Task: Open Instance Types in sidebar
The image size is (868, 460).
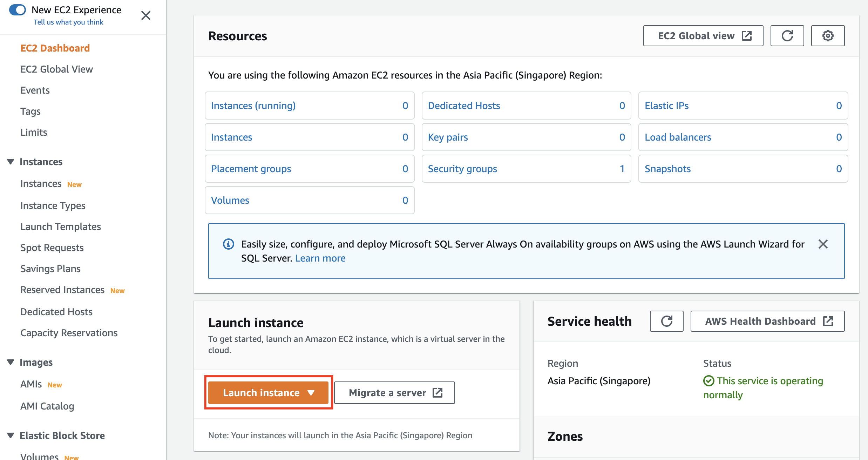Action: pos(53,205)
